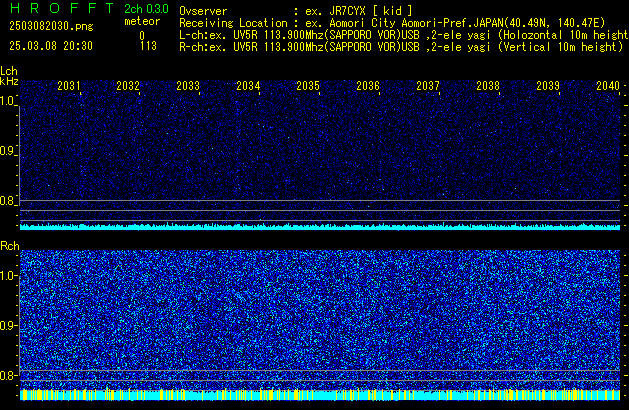Click the 2034 time marker
The height and width of the screenshot is (410, 629).
(x=248, y=86)
